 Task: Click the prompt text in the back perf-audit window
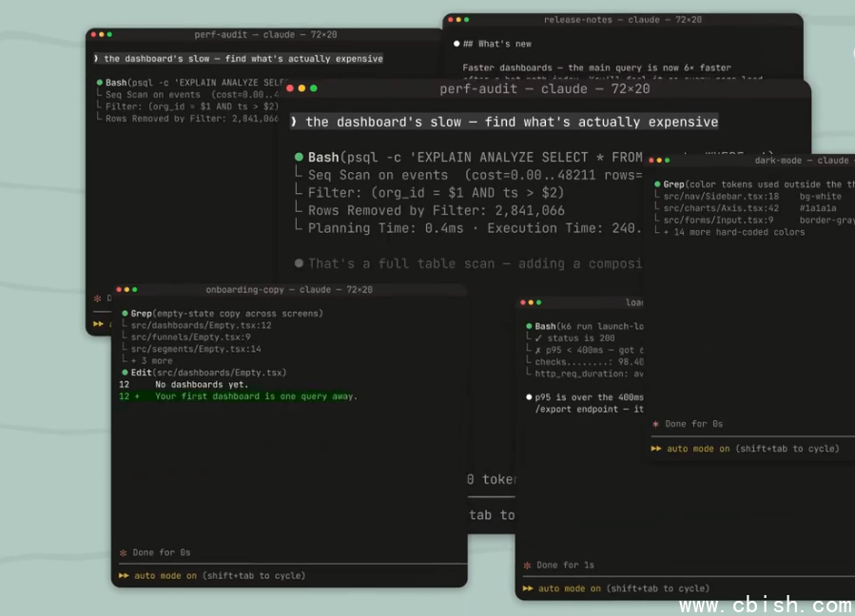click(243, 58)
